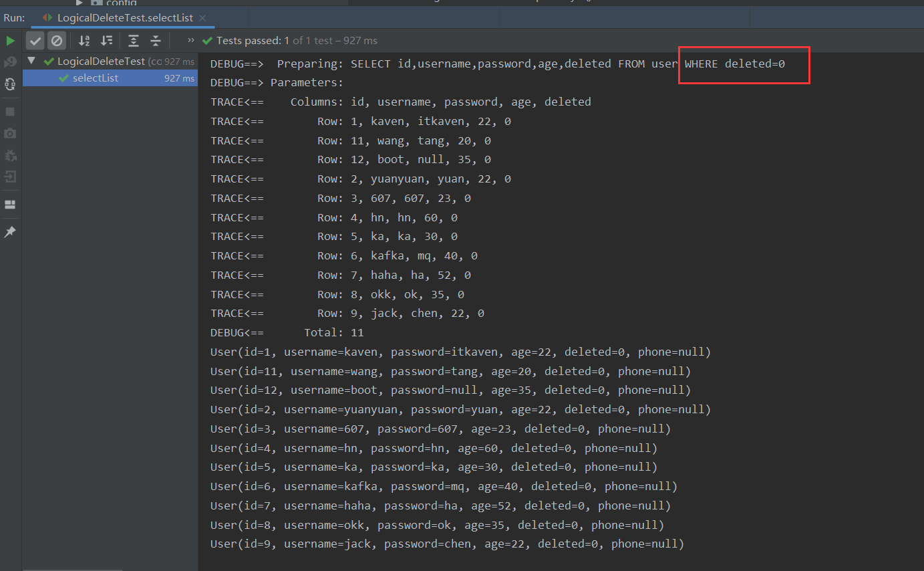
Task: Click the Collapse All tests icon
Action: click(156, 41)
